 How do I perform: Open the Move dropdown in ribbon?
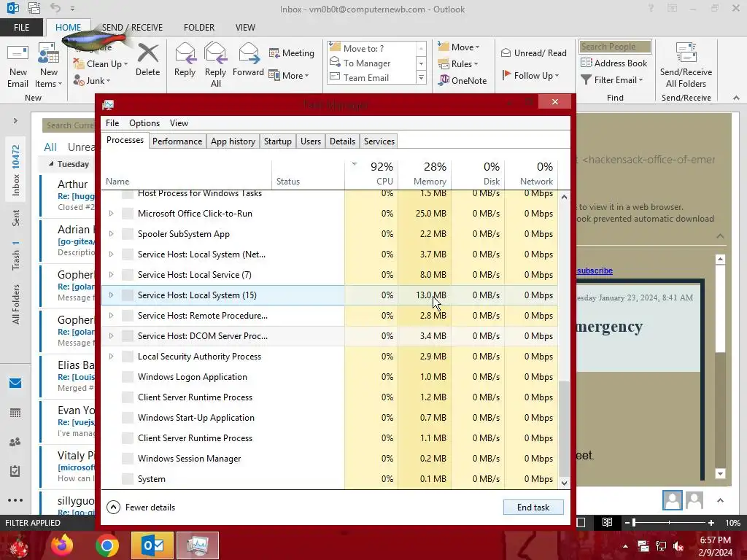point(459,47)
